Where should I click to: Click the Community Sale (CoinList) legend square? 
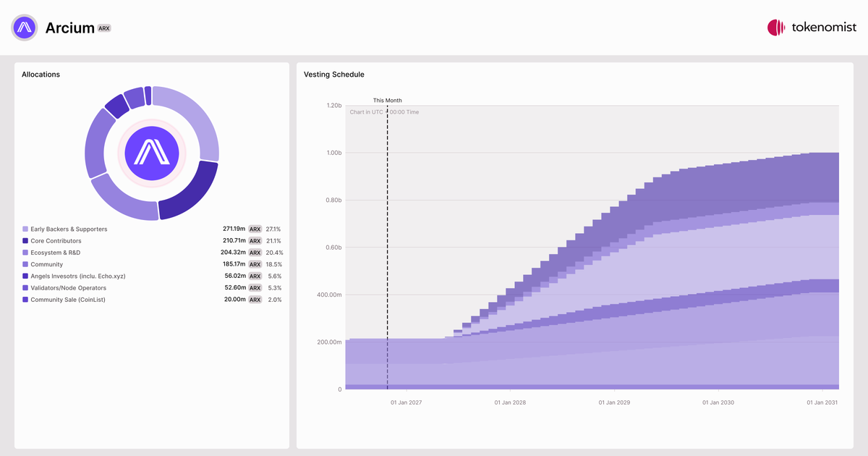(x=25, y=300)
